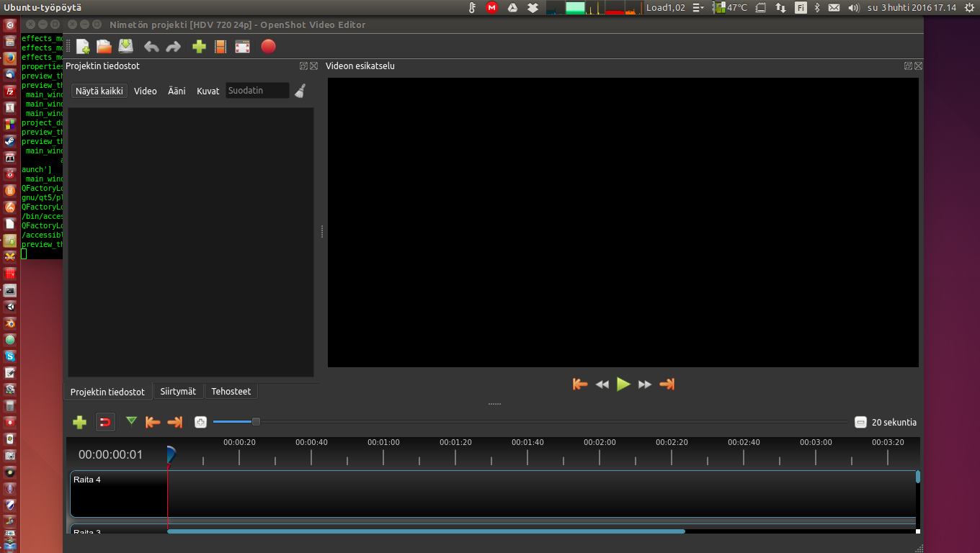The image size is (980, 553).
Task: Create a new project from the toolbar
Action: [83, 47]
